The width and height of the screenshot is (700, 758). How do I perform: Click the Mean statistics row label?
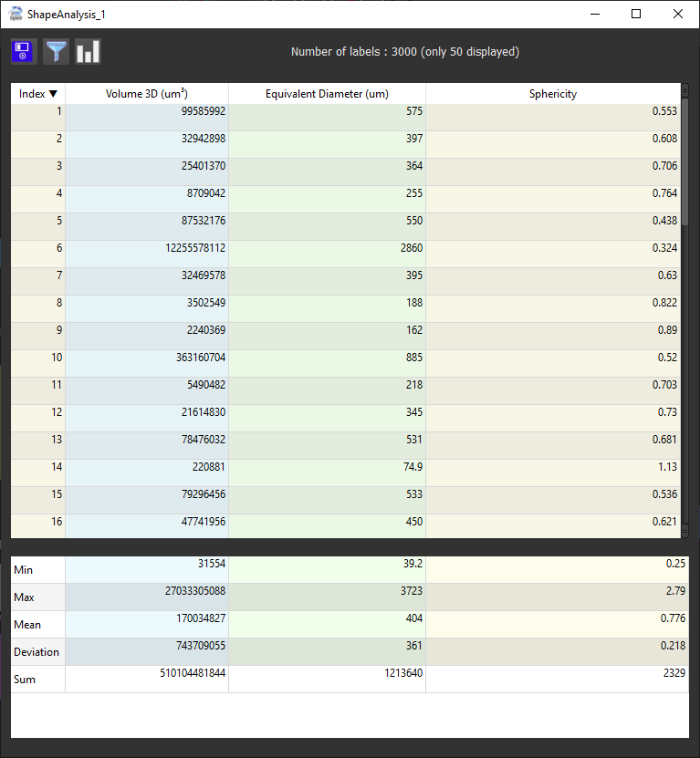(38, 625)
